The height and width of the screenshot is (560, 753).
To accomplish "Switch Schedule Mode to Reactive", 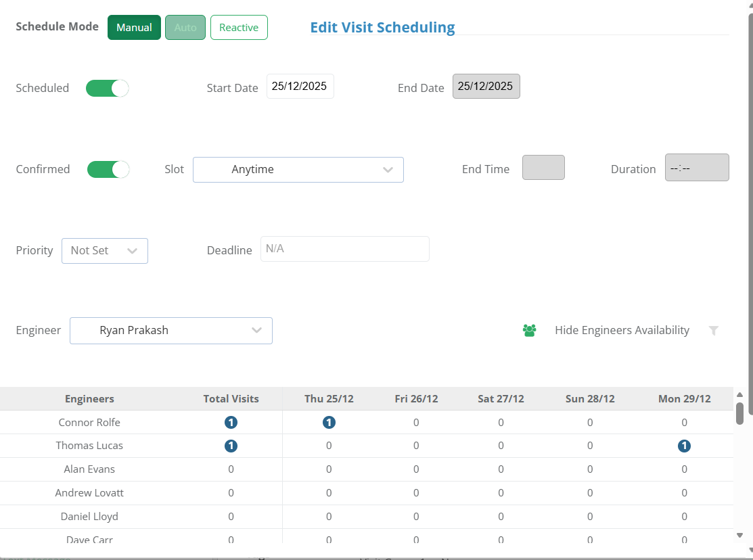I will [x=239, y=27].
